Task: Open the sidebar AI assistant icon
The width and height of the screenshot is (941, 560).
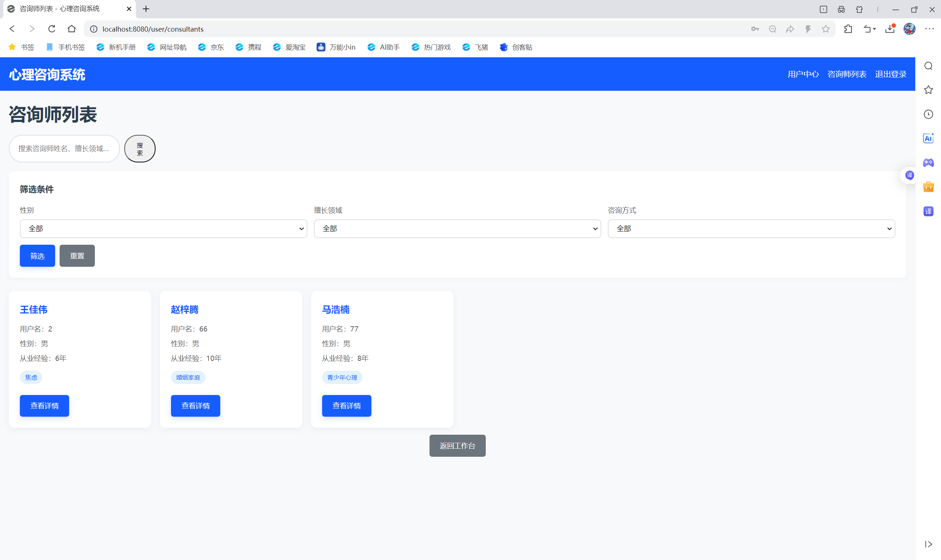Action: (x=928, y=139)
